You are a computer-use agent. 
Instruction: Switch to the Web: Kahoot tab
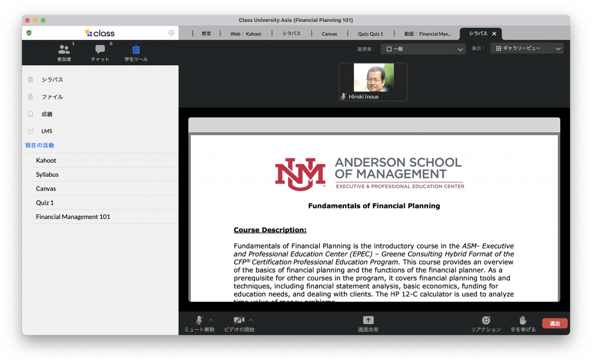(246, 34)
